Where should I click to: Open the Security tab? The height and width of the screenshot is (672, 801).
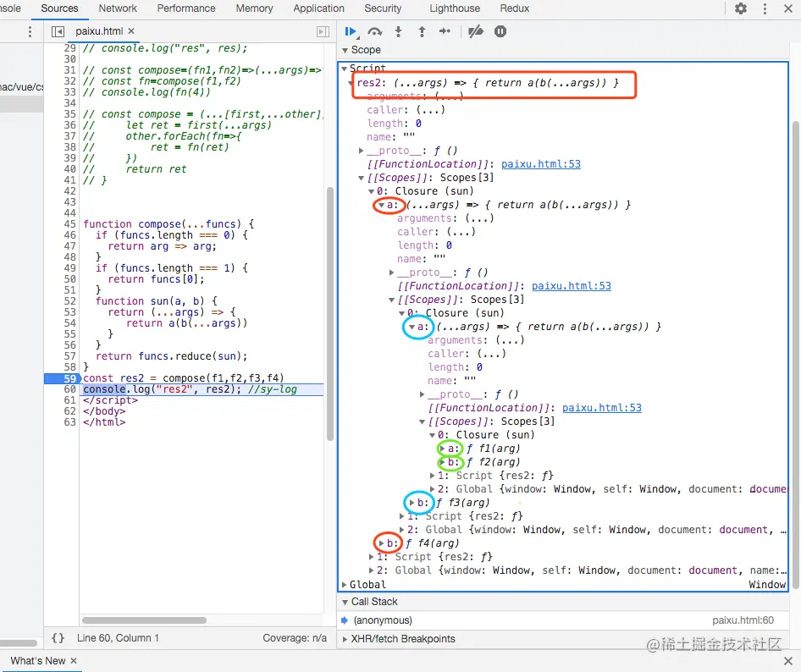(383, 8)
